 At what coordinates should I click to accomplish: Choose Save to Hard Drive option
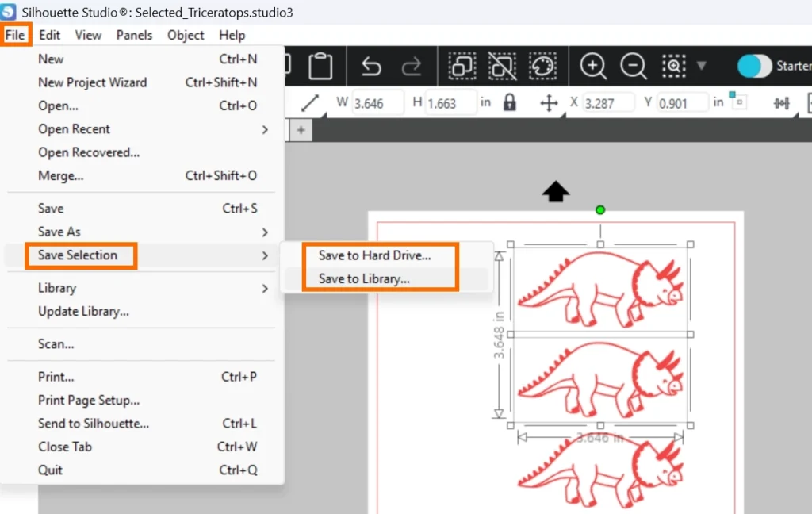point(374,255)
